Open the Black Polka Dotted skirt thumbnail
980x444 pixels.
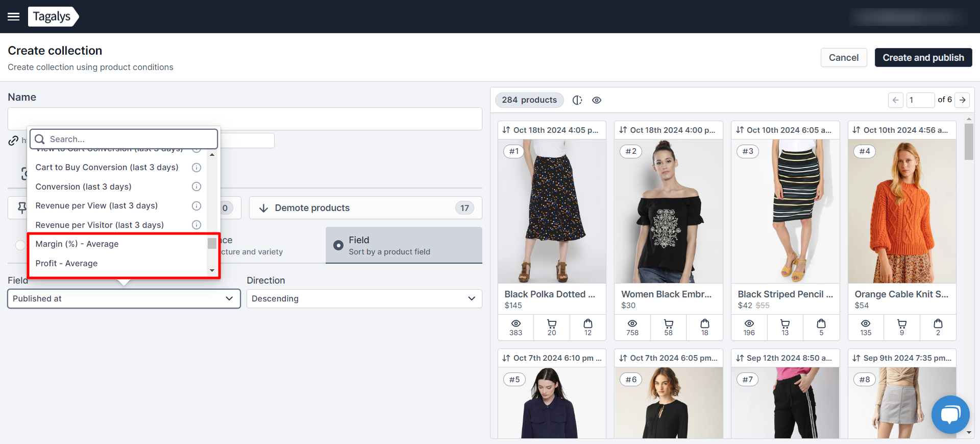552,212
